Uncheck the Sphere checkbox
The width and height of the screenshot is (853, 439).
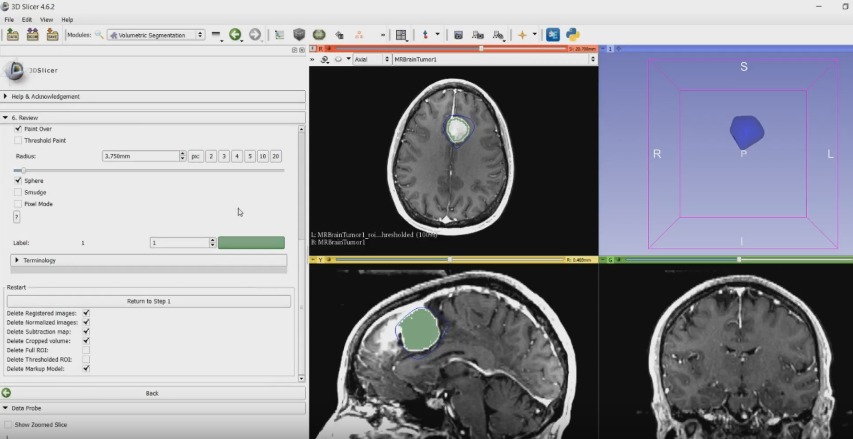tap(18, 180)
